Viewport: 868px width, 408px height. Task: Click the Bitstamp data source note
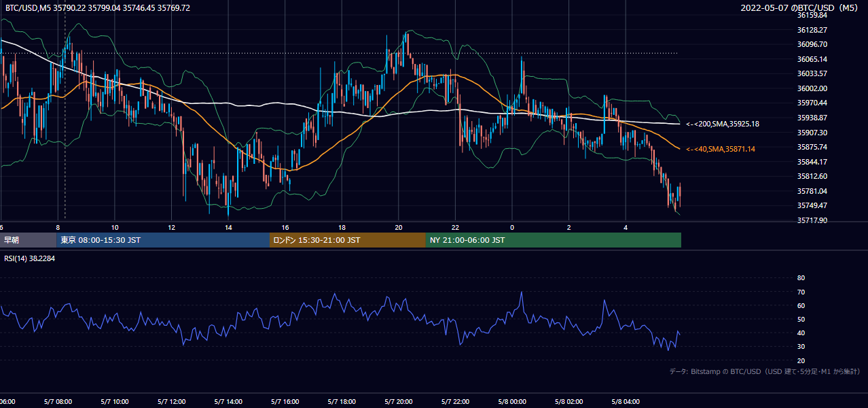pyautogui.click(x=765, y=371)
